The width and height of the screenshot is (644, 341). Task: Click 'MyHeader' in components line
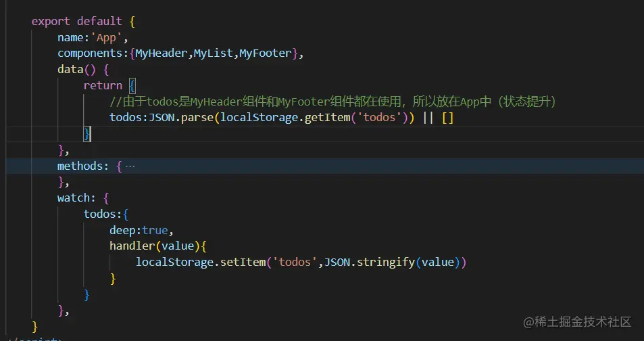162,53
